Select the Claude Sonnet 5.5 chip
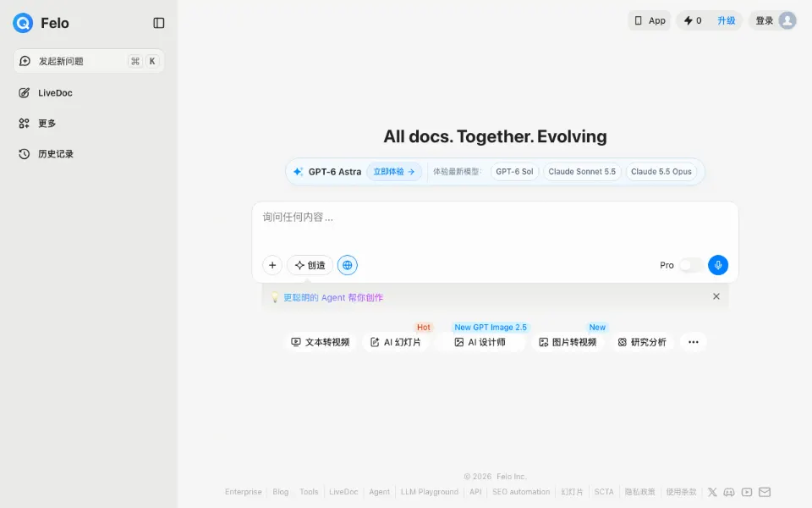This screenshot has height=508, width=812. point(582,172)
